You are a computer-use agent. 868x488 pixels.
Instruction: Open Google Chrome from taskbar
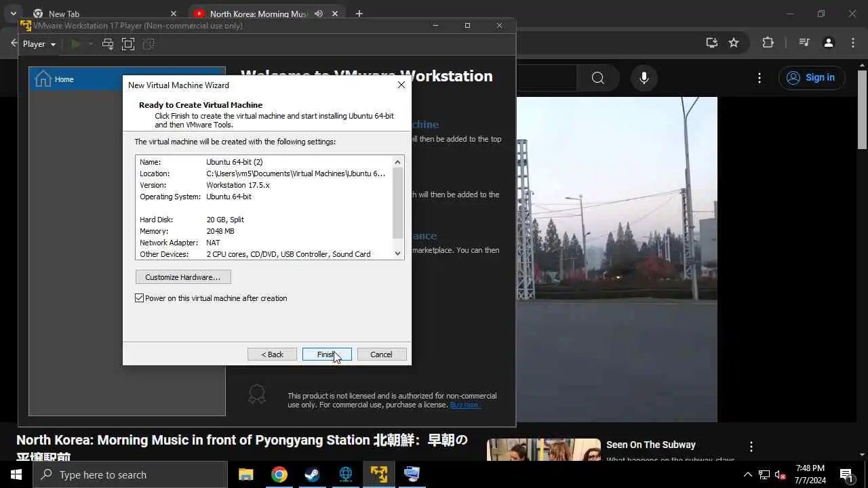[x=279, y=474]
